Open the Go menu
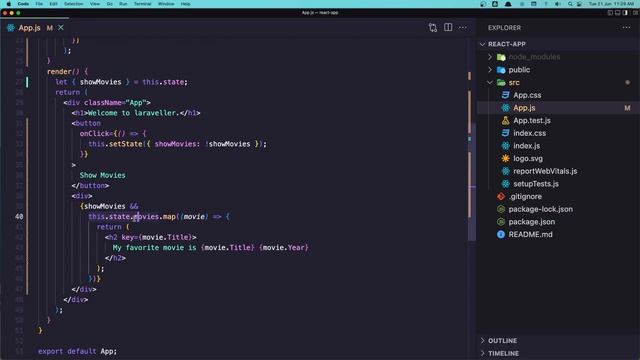Image resolution: width=640 pixels, height=360 pixels. point(109,4)
